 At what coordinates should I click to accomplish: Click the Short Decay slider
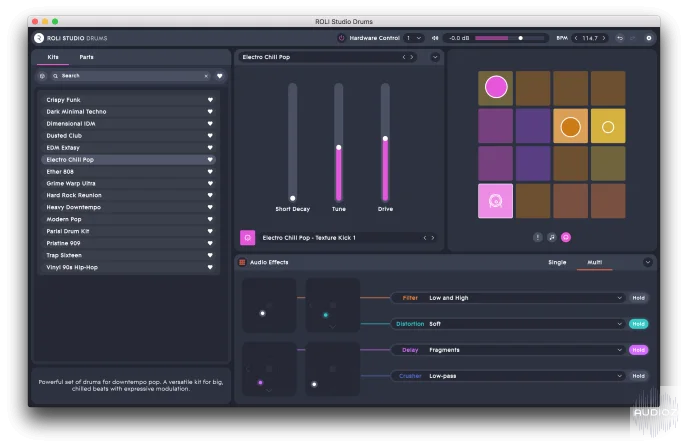click(x=293, y=142)
